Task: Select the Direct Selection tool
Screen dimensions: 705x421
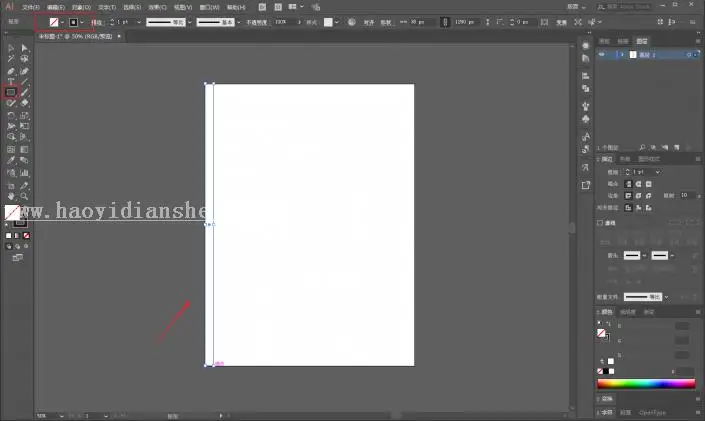Action: 24,48
